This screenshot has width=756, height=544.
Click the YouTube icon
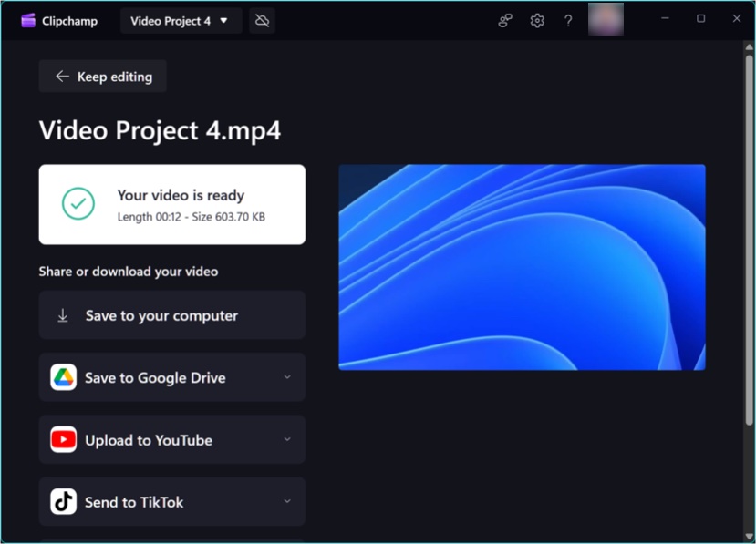[63, 439]
